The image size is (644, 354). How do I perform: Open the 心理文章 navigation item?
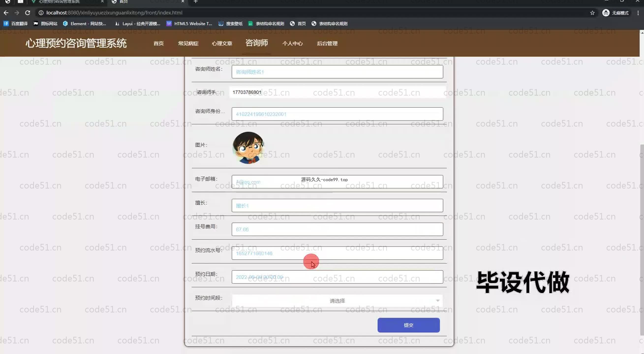point(222,44)
